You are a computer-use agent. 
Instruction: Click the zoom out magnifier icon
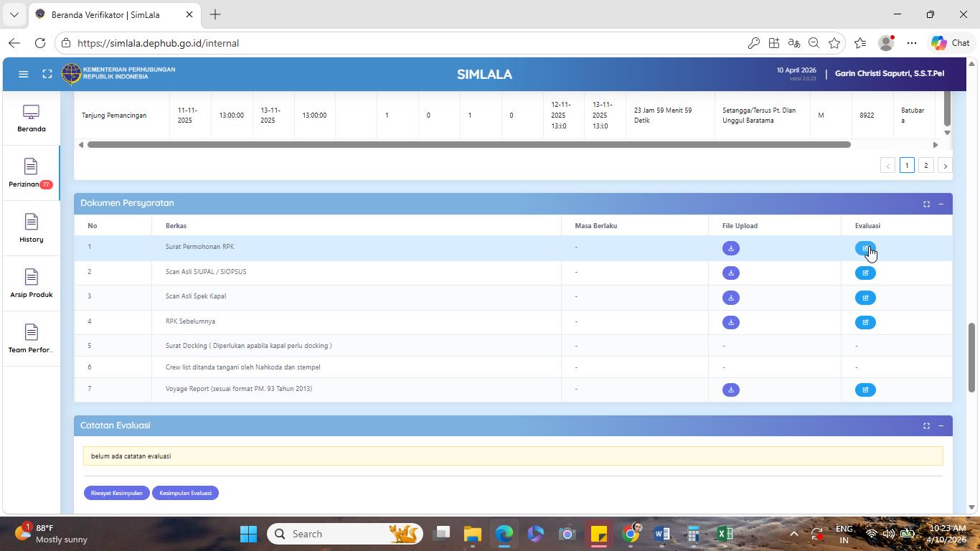pyautogui.click(x=814, y=43)
